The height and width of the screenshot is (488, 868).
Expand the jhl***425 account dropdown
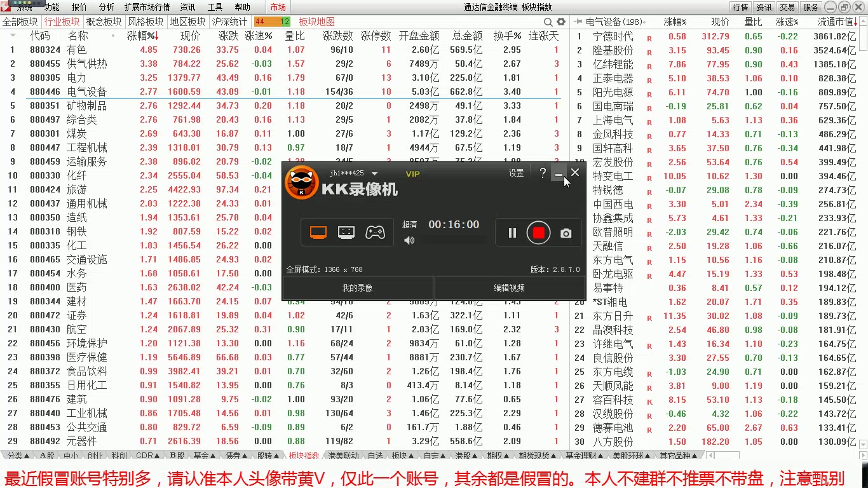375,173
